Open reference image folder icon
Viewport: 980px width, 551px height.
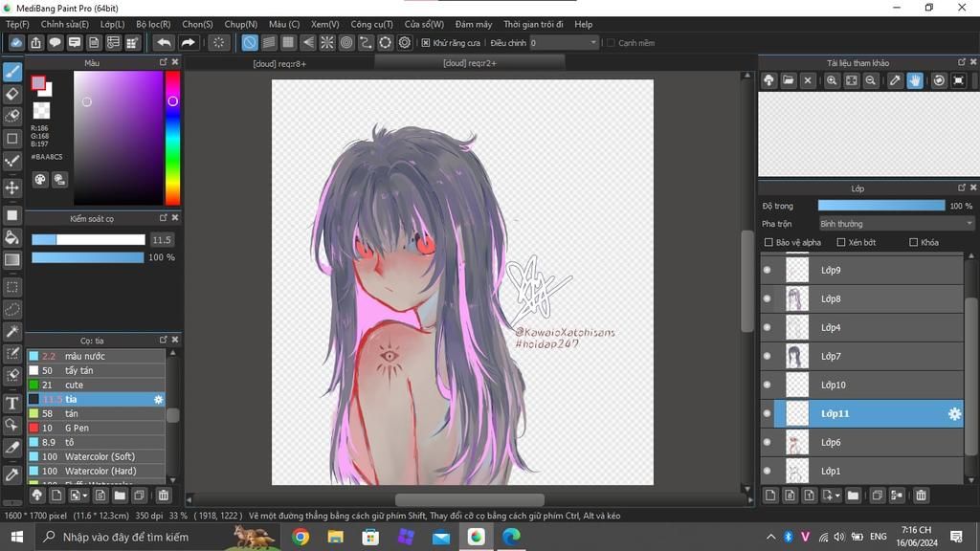tap(789, 80)
